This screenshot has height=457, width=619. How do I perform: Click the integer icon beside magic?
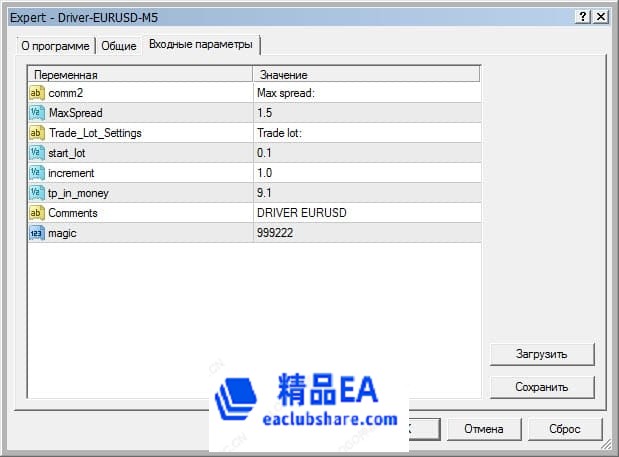(37, 232)
